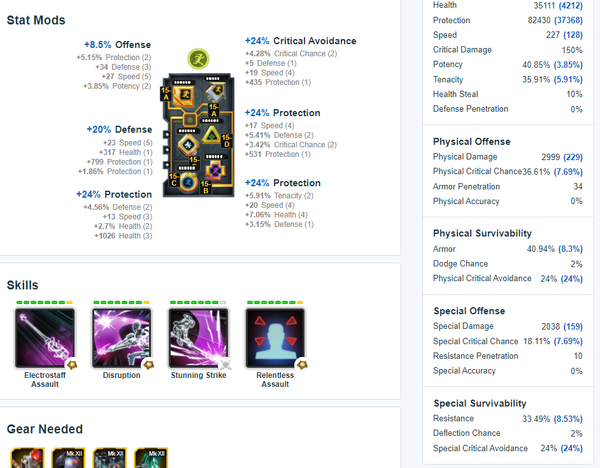Viewport: 600px width, 468px height.
Task: Click the cross Protection mod icon
Action: click(x=215, y=171)
